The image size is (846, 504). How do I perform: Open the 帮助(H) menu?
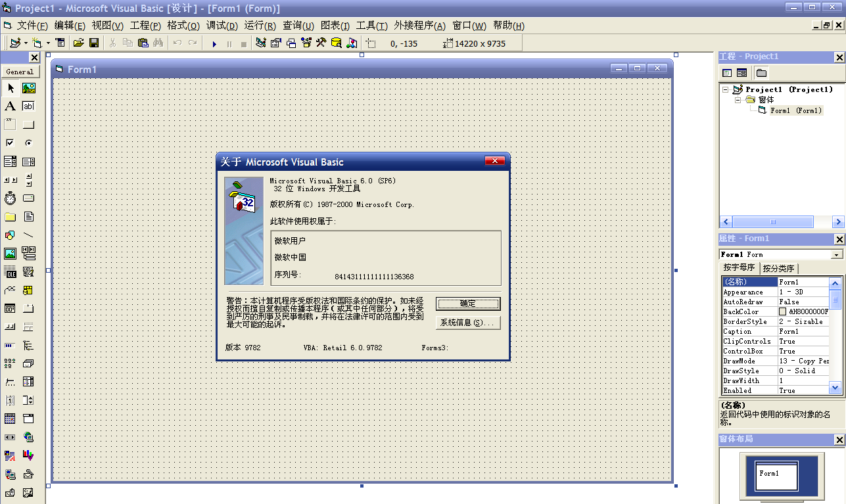pyautogui.click(x=509, y=26)
